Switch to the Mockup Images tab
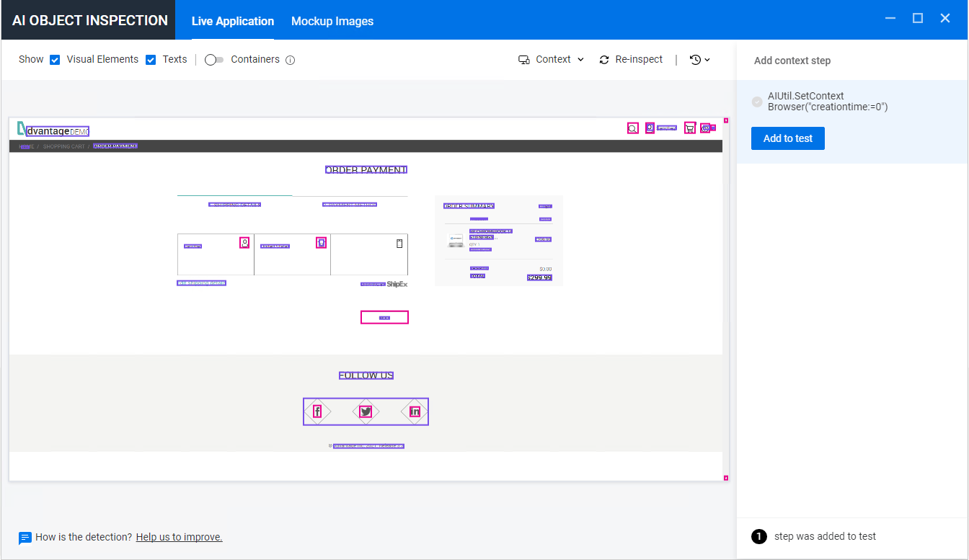969x560 pixels. 332,21
